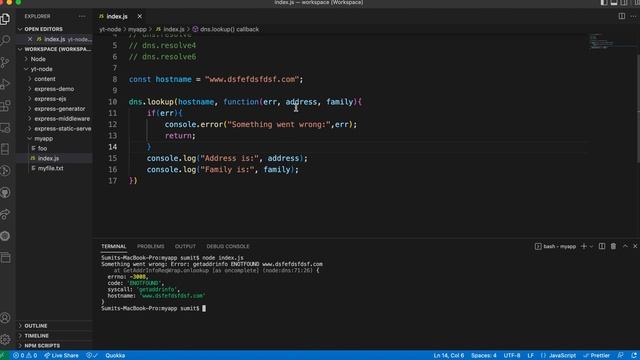Viewport: 640px width, 360px height.
Task: Click yt-node in the breadcrumb
Action: pyautogui.click(x=110, y=29)
